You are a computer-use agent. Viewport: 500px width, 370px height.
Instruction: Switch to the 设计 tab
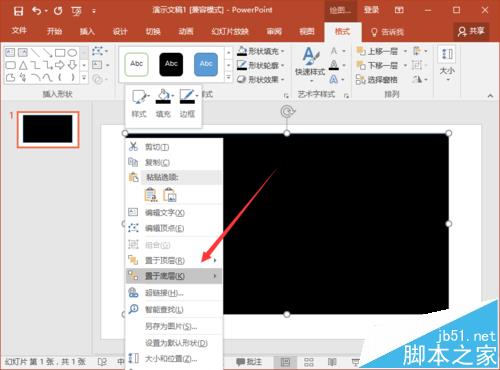[x=120, y=31]
